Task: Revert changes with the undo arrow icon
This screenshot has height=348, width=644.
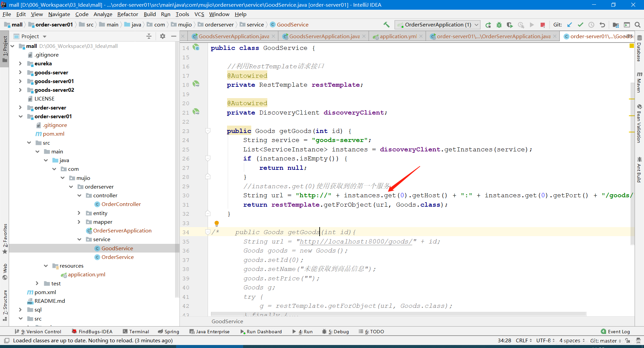Action: [602, 25]
